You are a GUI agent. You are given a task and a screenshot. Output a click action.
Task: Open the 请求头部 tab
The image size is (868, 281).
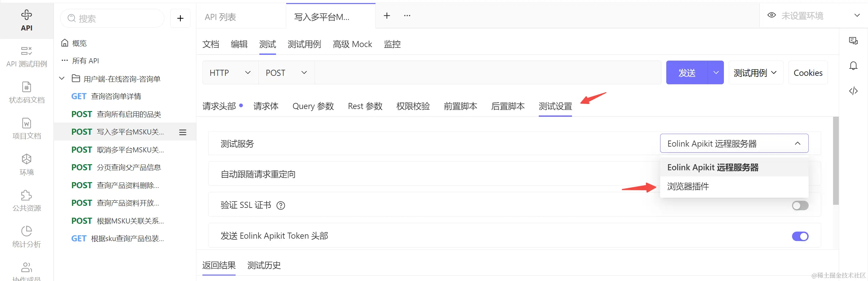coord(219,106)
